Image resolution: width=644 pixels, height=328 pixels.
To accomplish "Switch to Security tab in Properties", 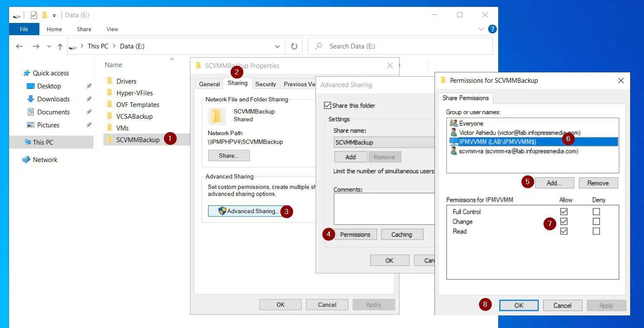I will click(x=265, y=84).
